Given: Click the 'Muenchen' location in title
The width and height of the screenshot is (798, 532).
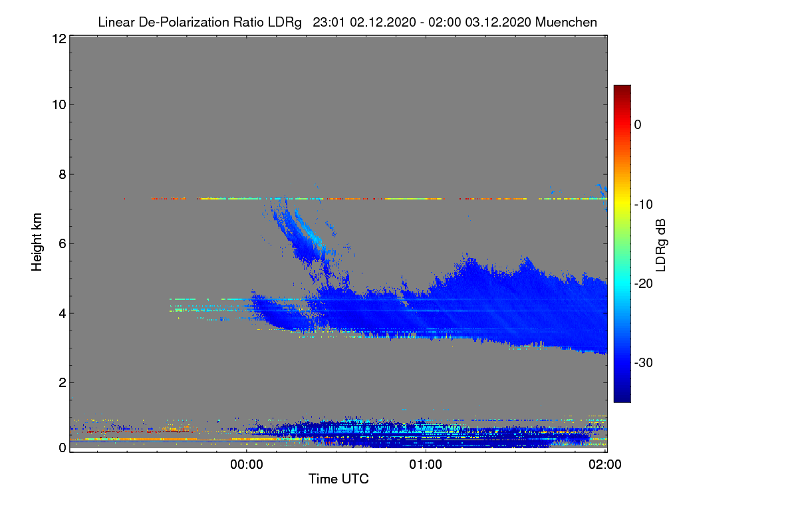Looking at the screenshot, I should (x=567, y=23).
